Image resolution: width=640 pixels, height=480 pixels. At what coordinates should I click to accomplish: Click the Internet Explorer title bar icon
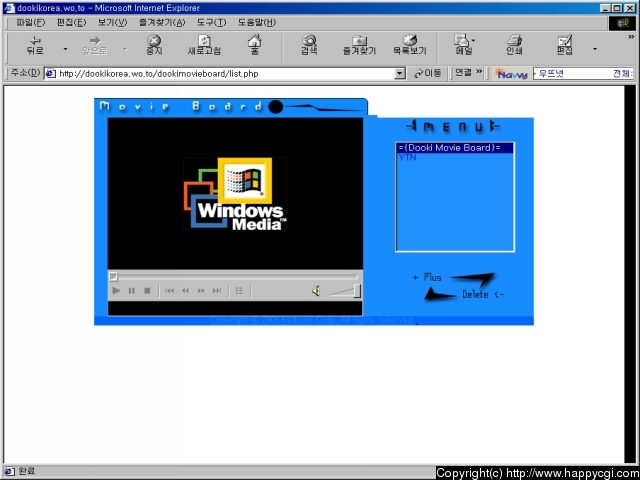point(9,8)
